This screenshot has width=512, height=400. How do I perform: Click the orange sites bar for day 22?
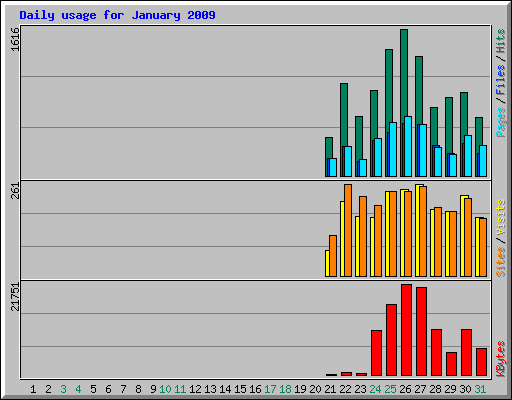[x=348, y=230]
